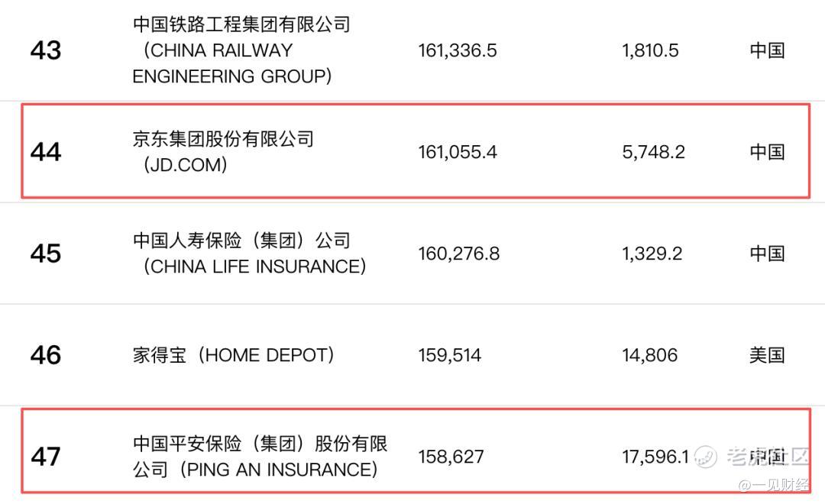The image size is (825, 504).
Task: Click rank number 45
Action: pyautogui.click(x=46, y=254)
